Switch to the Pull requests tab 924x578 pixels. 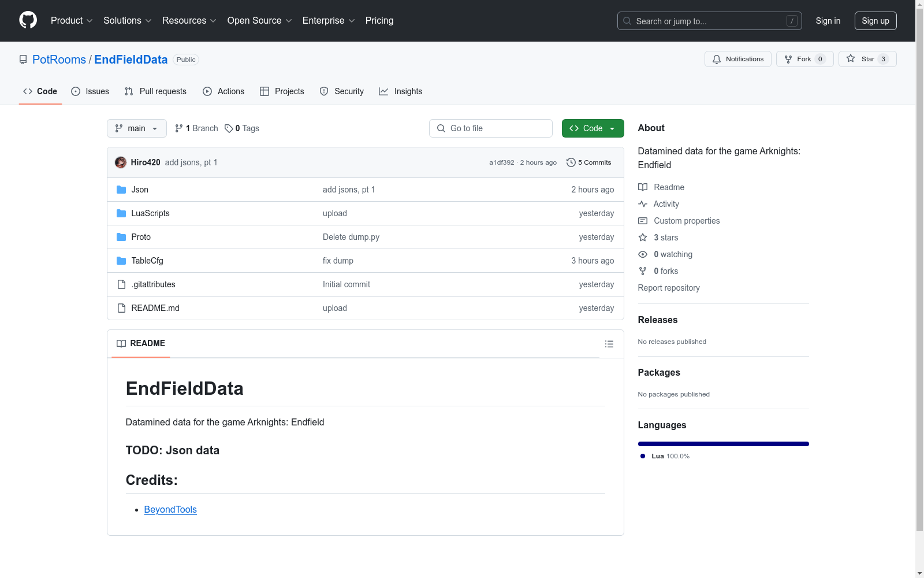tap(155, 91)
